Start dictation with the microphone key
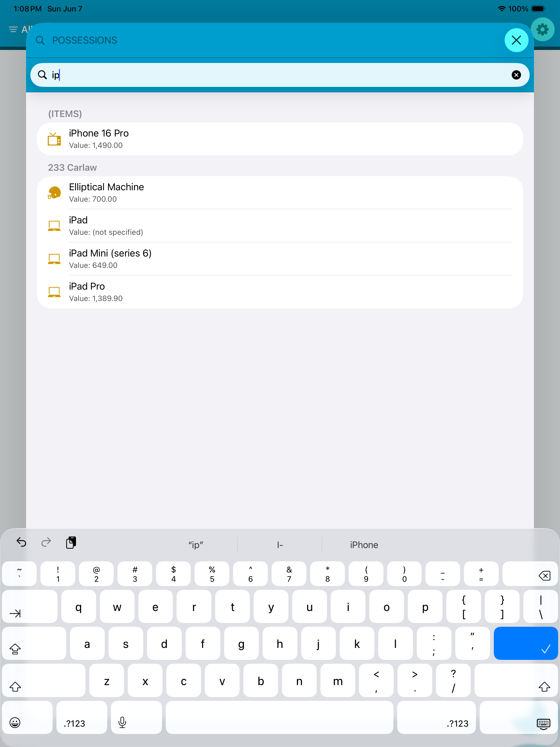Image resolution: width=560 pixels, height=747 pixels. click(x=136, y=717)
